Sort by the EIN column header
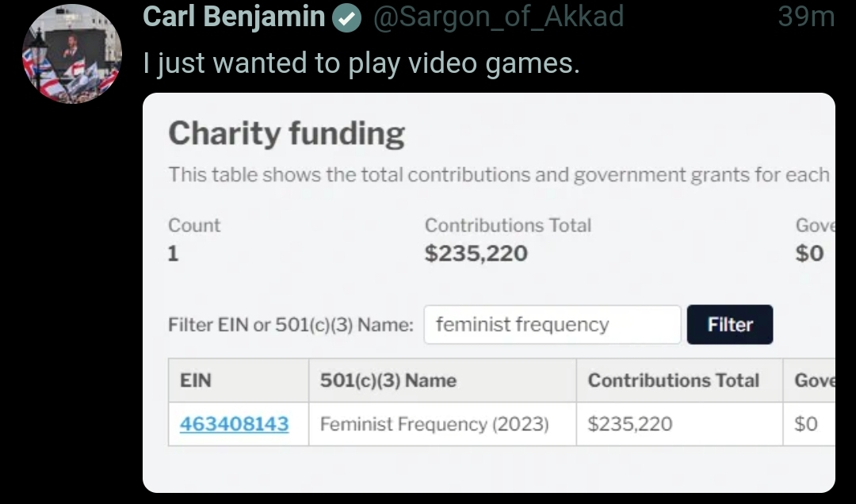856x504 pixels. pos(196,380)
